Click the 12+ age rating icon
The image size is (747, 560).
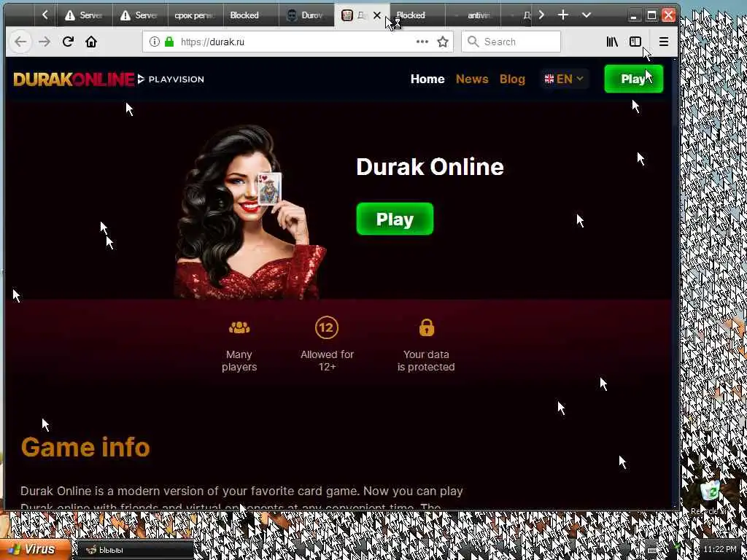(327, 327)
